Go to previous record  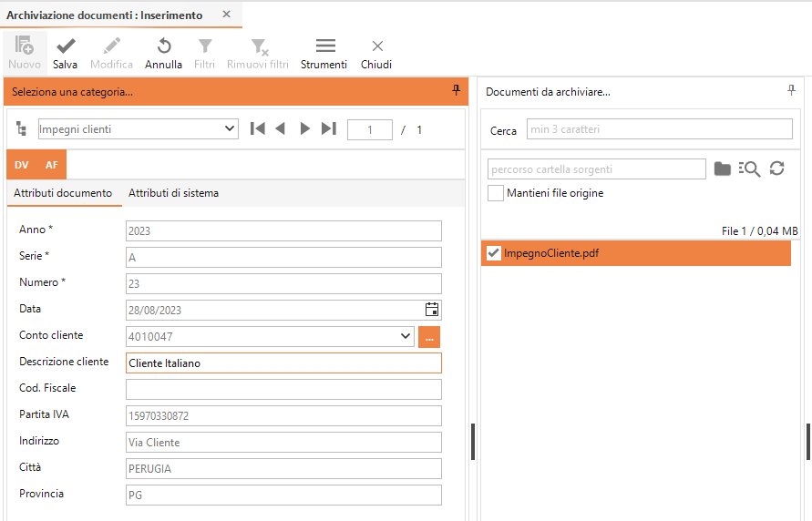pos(280,128)
